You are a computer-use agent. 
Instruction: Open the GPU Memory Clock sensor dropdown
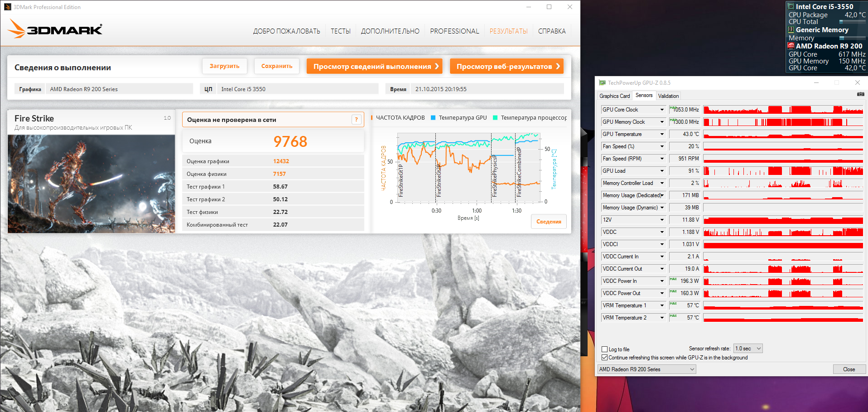(x=662, y=122)
